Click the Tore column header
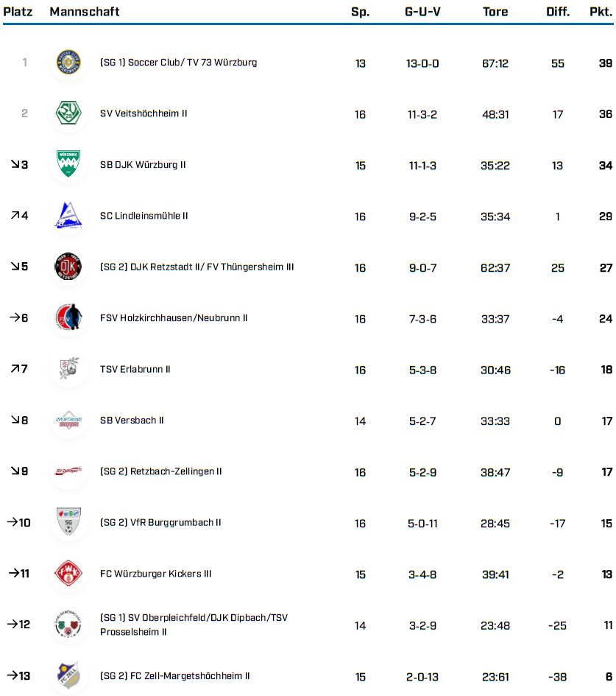616x696 pixels. 495,12
